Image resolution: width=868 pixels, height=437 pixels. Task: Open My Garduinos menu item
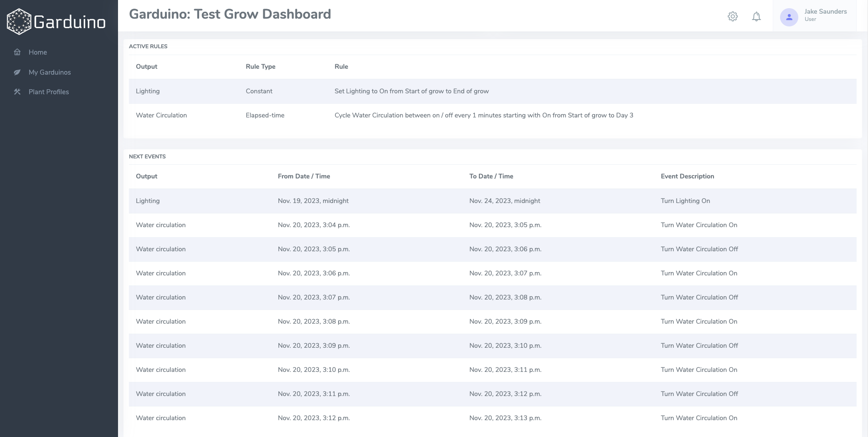(50, 72)
